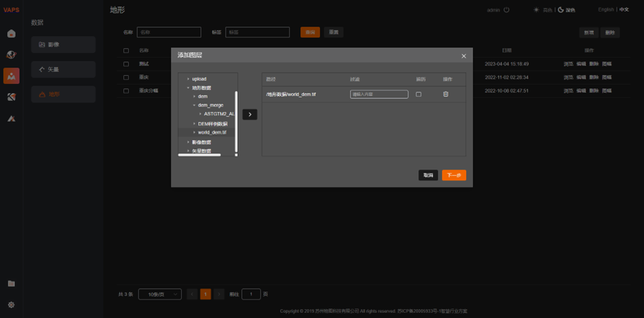Click the power logout icon beside admin
The image size is (644, 318).
tap(506, 10)
